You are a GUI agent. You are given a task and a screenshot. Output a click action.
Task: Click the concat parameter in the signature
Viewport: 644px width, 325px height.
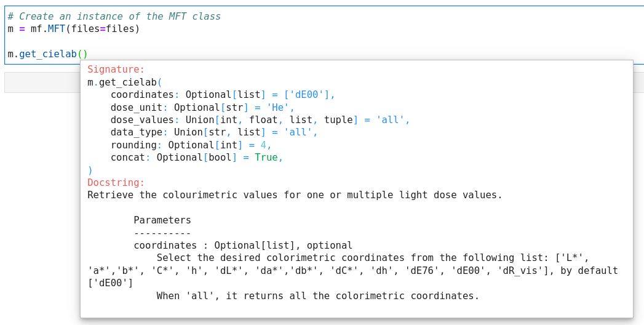[127, 158]
